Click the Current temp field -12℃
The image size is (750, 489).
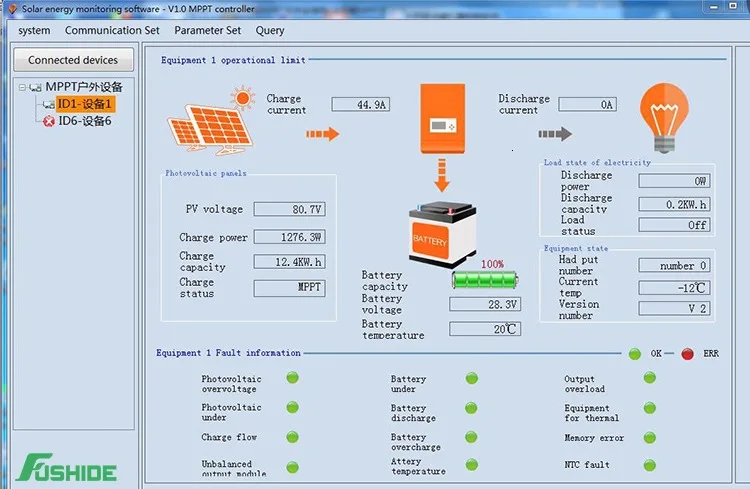point(674,288)
